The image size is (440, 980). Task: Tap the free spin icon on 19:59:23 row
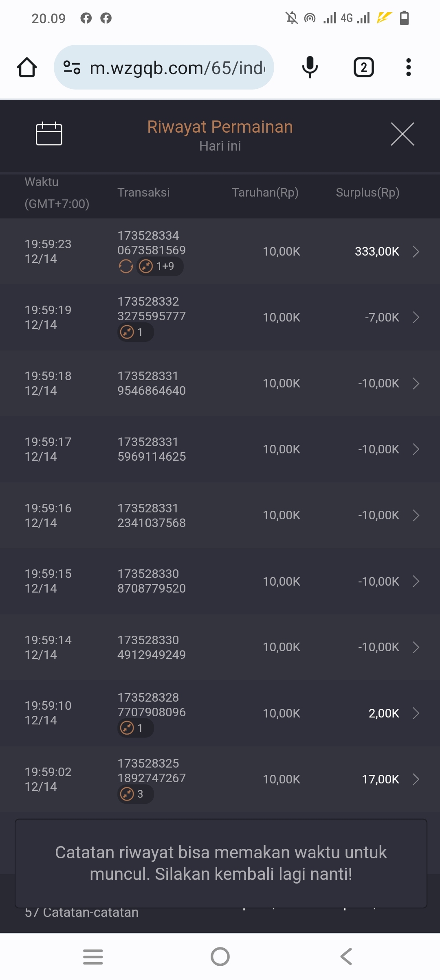click(x=126, y=267)
